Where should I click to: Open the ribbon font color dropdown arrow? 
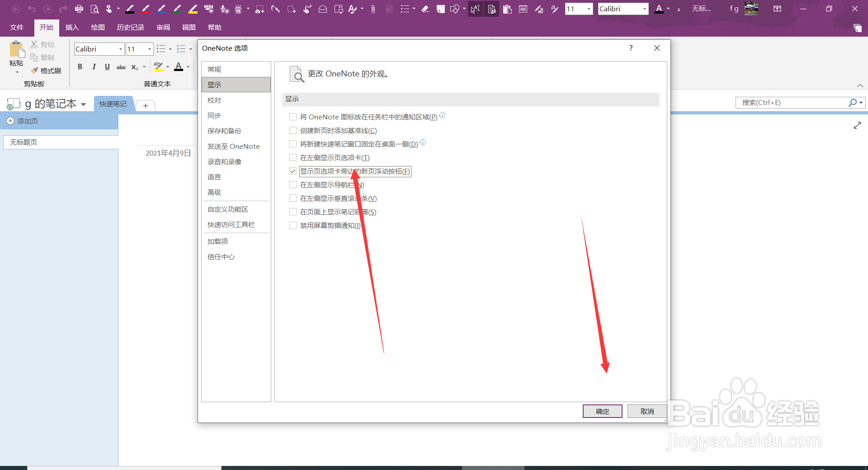click(188, 67)
